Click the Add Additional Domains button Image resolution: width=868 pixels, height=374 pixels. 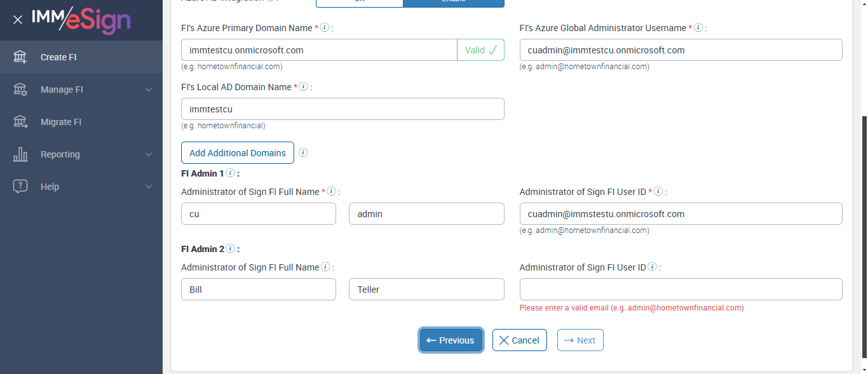[238, 152]
